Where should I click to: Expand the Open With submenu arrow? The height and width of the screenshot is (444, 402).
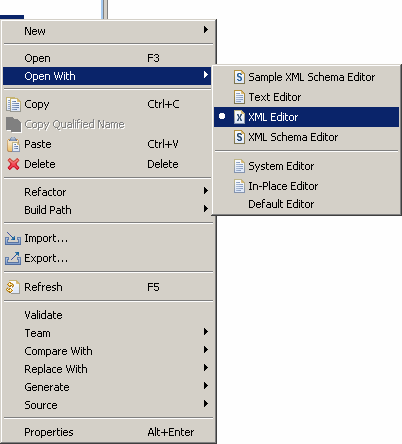[x=206, y=75]
